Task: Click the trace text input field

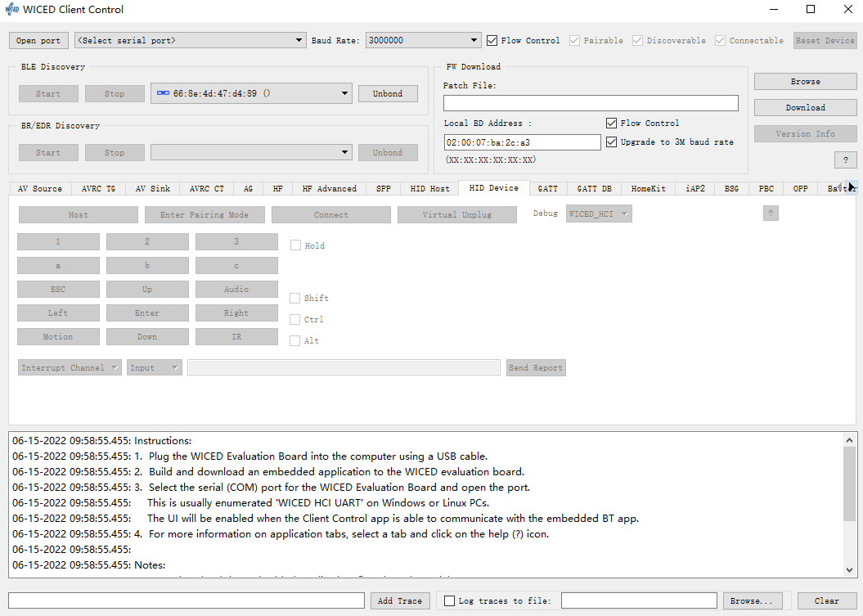Action: coord(187,600)
